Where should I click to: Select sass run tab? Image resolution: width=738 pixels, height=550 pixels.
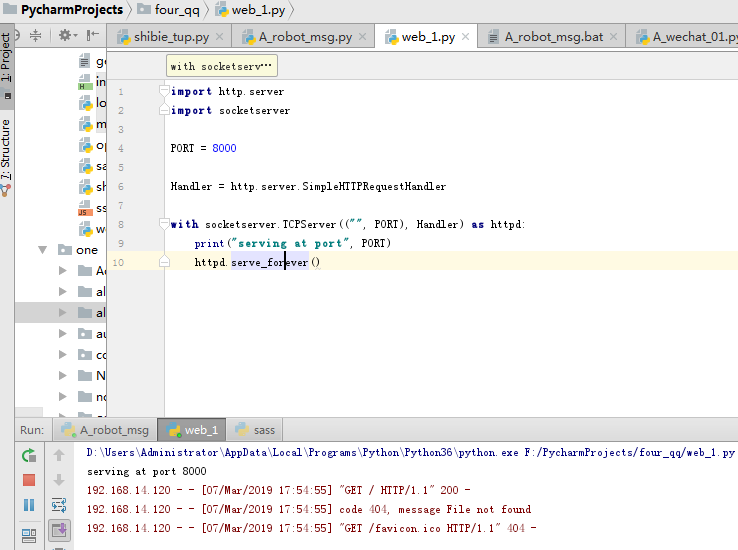[255, 430]
